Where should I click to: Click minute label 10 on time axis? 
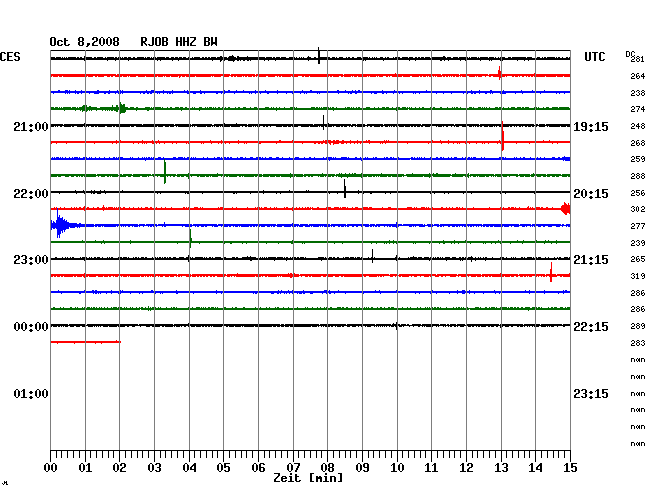click(x=397, y=468)
